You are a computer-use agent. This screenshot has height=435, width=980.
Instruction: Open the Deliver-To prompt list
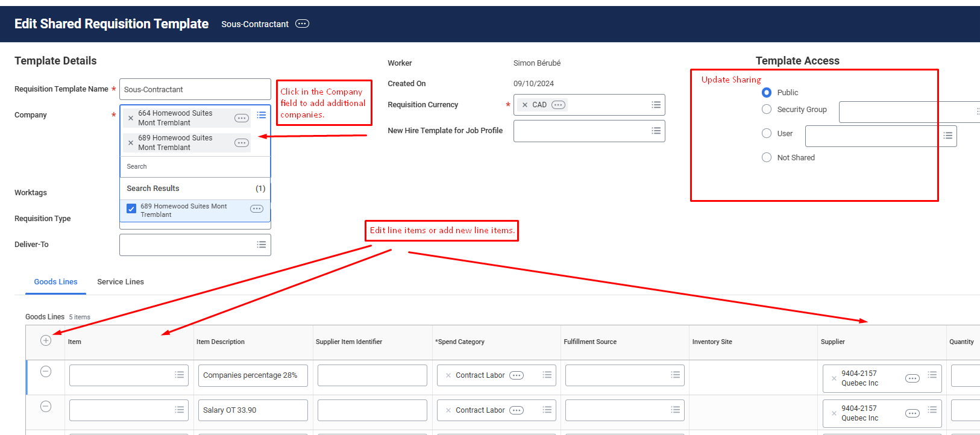(261, 245)
